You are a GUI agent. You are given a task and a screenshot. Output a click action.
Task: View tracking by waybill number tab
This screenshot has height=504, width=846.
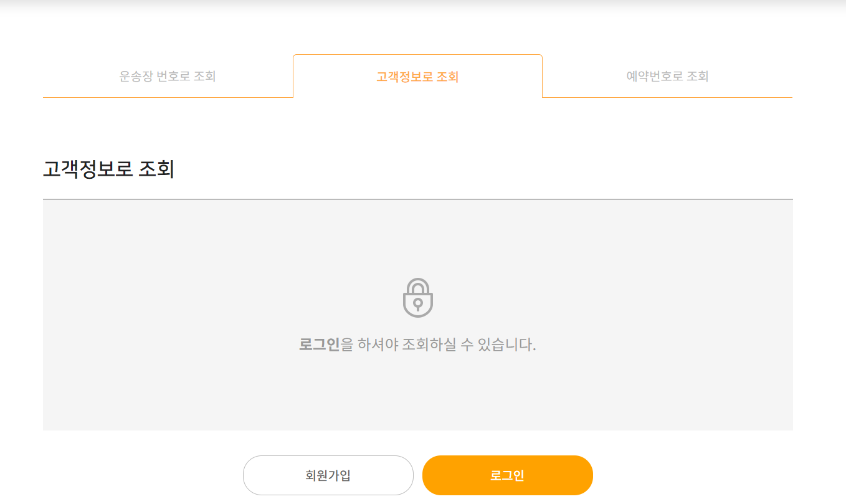(x=168, y=76)
